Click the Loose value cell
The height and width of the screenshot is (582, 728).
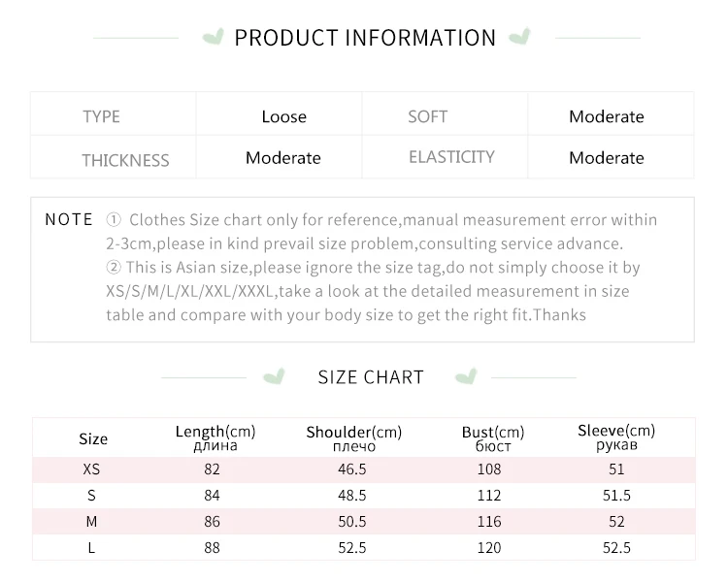coord(283,116)
